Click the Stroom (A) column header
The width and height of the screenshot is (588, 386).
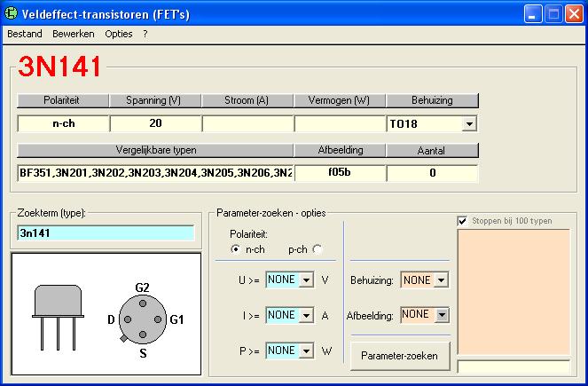(247, 100)
